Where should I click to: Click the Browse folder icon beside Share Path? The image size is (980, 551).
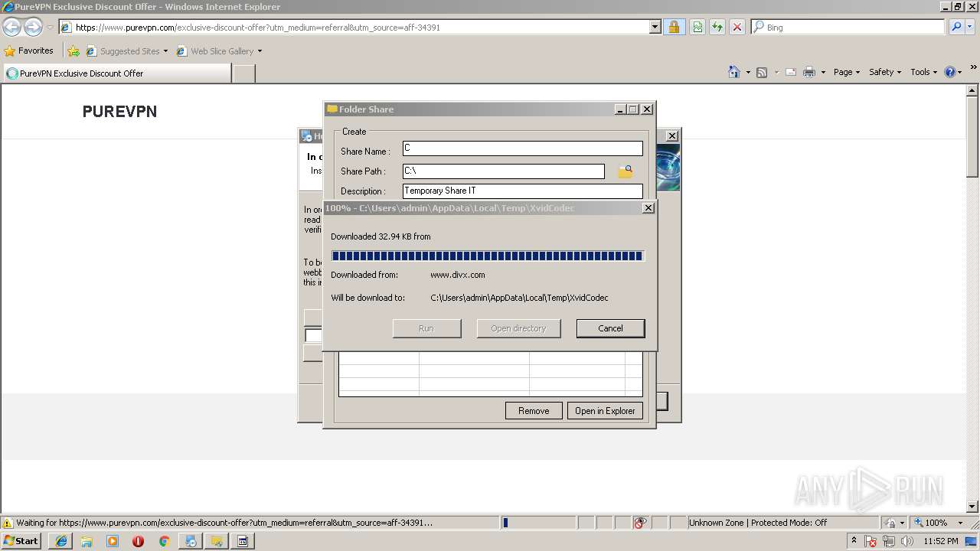click(626, 171)
